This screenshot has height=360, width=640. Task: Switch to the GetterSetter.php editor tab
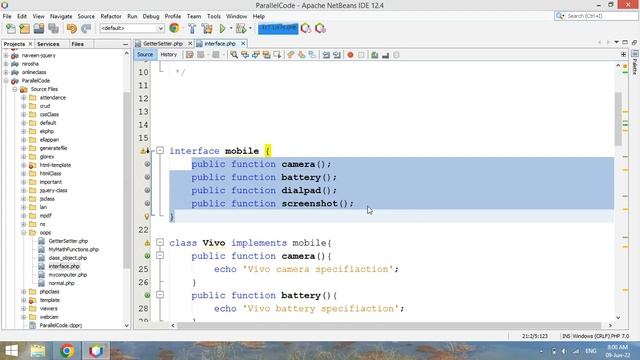(x=163, y=44)
